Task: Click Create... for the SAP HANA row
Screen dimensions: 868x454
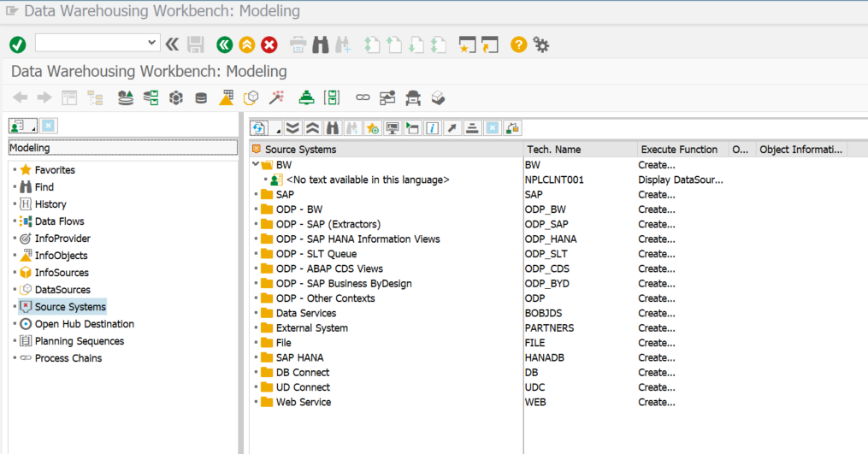Action: [x=657, y=357]
